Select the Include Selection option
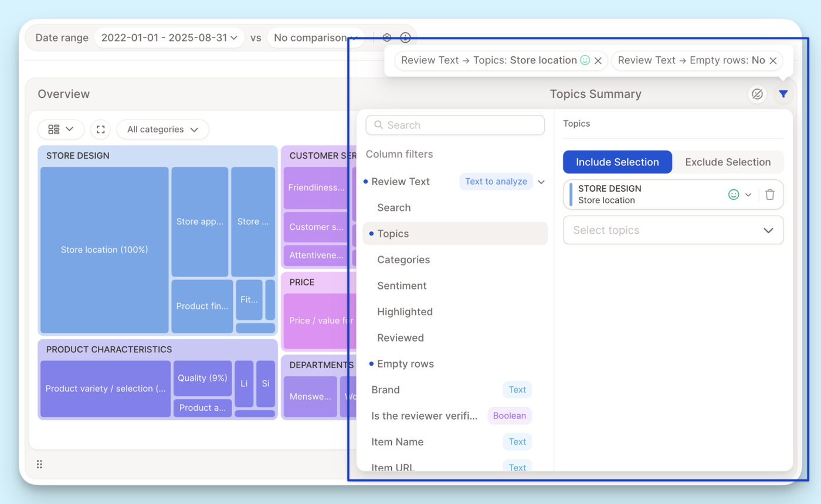The height and width of the screenshot is (504, 821). click(617, 162)
